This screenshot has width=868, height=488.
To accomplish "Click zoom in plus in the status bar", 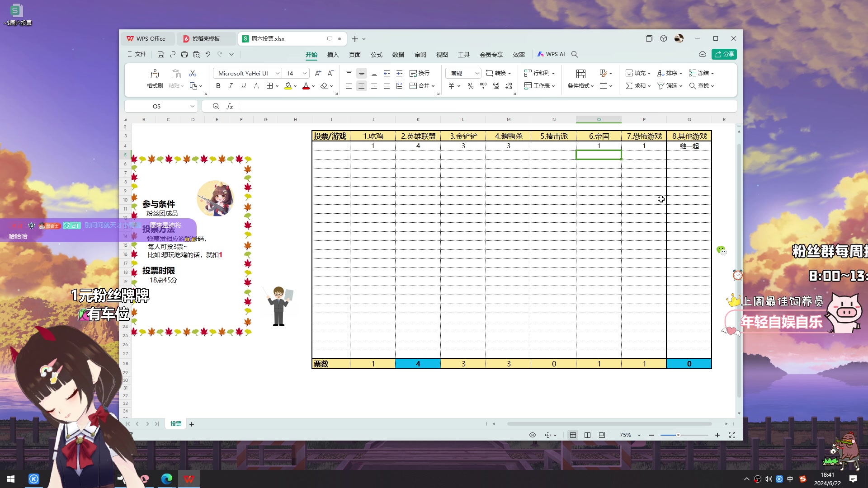I will (x=717, y=435).
